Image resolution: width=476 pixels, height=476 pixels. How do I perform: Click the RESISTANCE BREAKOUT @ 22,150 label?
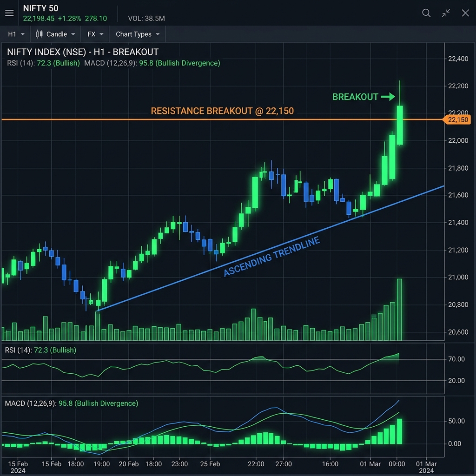pyautogui.click(x=222, y=111)
